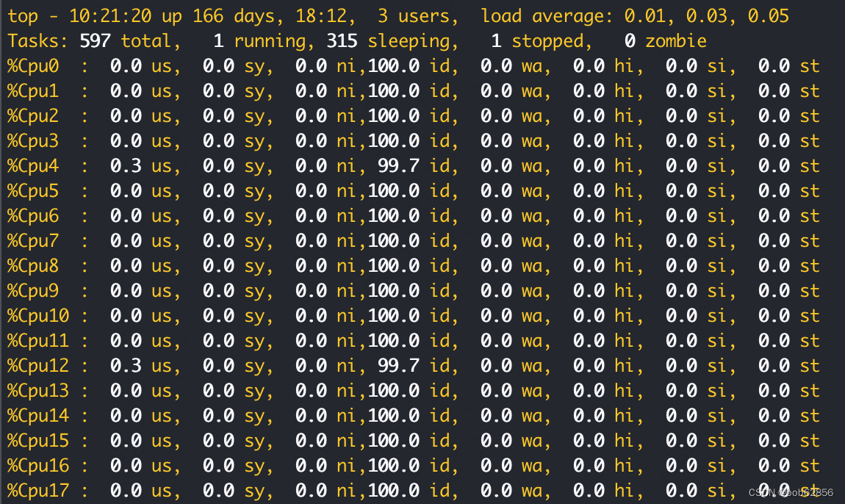
Task: Click the %Cpu2 row label
Action: pyautogui.click(x=33, y=116)
